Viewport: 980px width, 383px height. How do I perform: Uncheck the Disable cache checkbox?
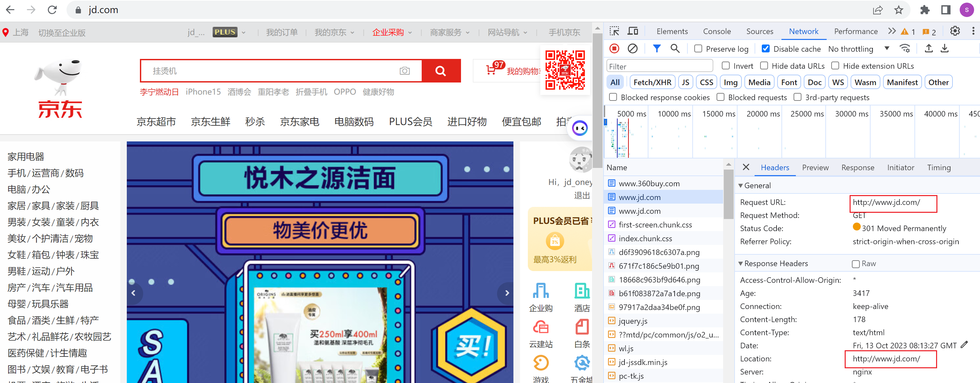765,49
